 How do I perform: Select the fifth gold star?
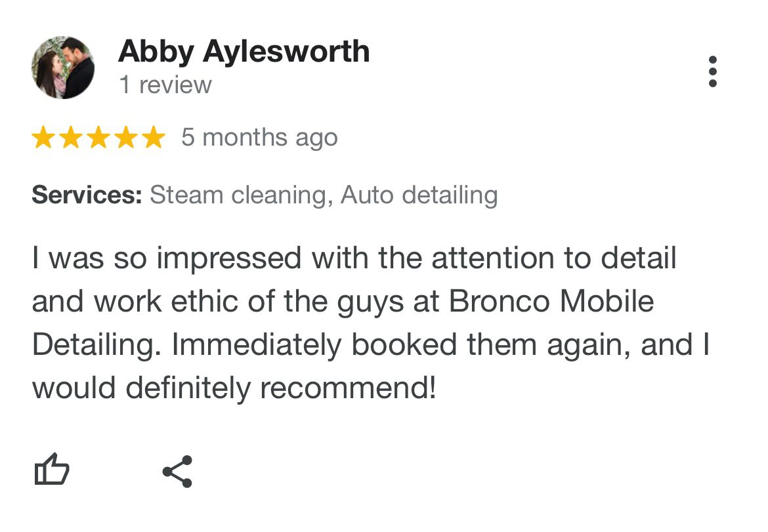[154, 138]
